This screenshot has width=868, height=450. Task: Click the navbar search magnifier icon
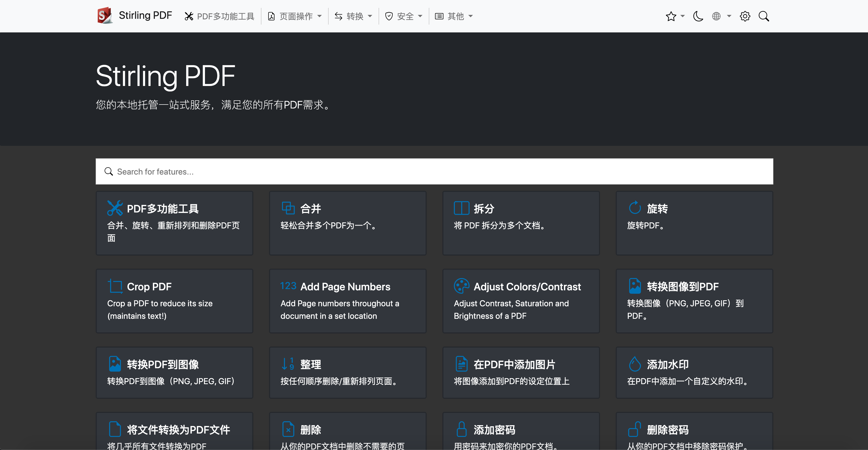(x=764, y=16)
